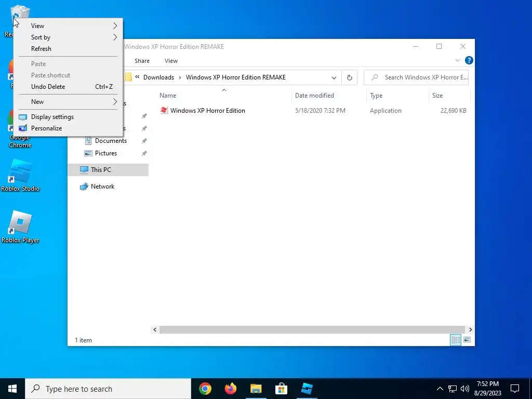Select Undo Delete in context menu
Image resolution: width=532 pixels, height=399 pixels.
click(68, 87)
